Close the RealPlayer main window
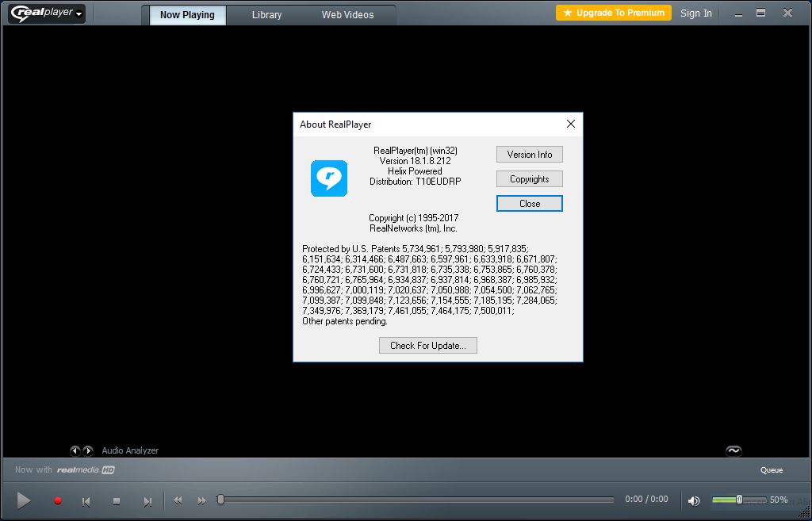The width and height of the screenshot is (812, 521). (x=787, y=13)
